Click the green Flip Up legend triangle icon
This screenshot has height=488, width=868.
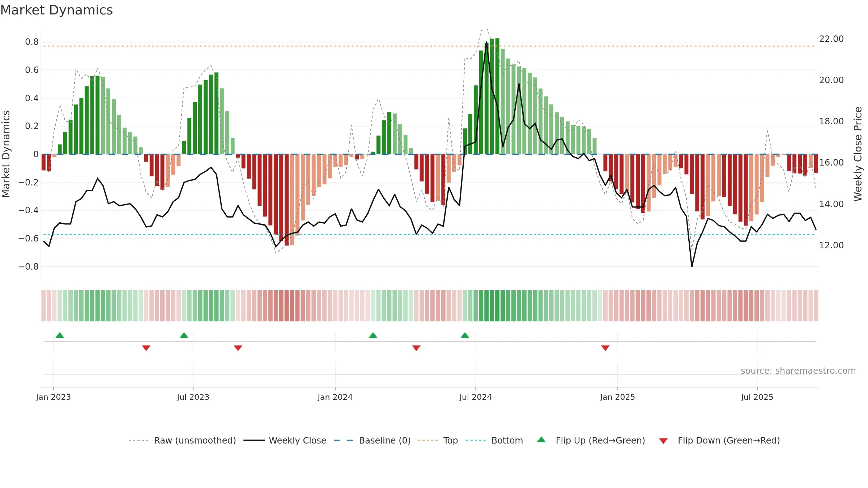pyautogui.click(x=541, y=440)
